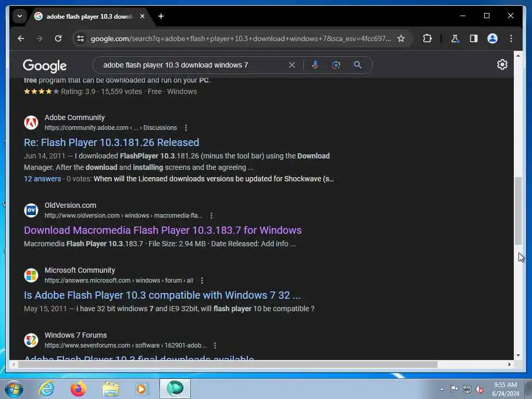Open a new browser tab
This screenshot has height=399, width=532.
click(161, 16)
